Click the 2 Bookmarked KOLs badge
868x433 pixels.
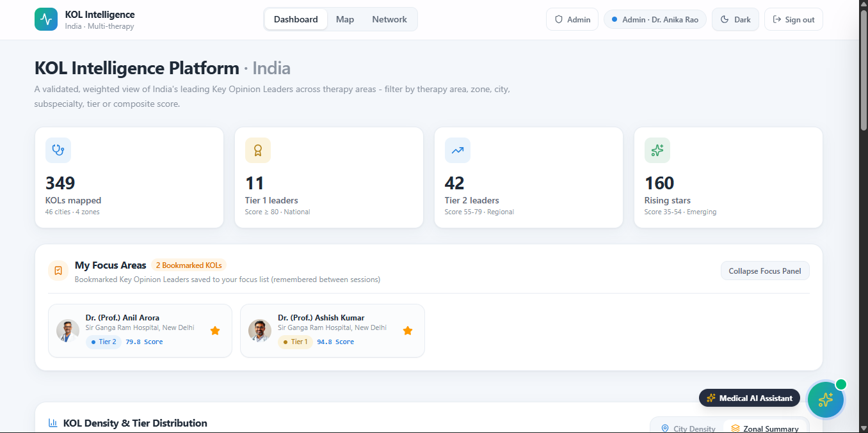click(189, 265)
